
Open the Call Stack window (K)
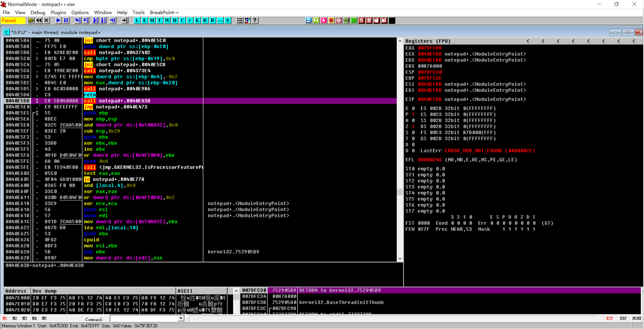point(197,20)
